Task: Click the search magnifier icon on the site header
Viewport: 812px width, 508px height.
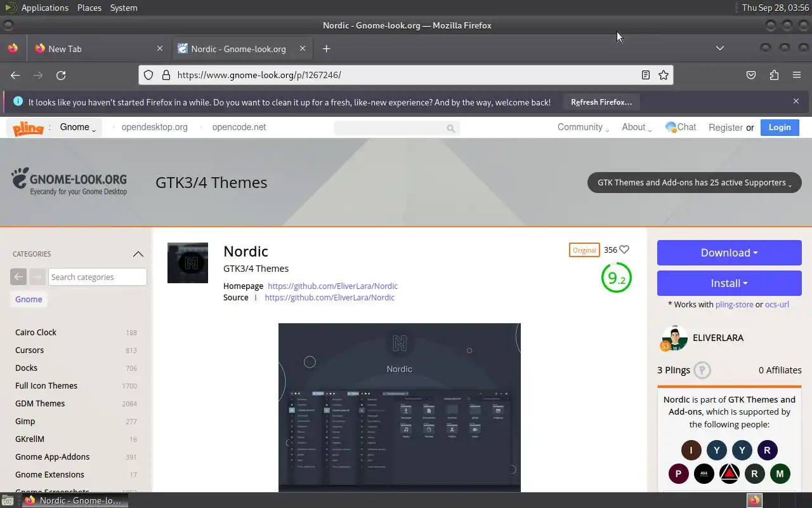Action: [x=451, y=128]
